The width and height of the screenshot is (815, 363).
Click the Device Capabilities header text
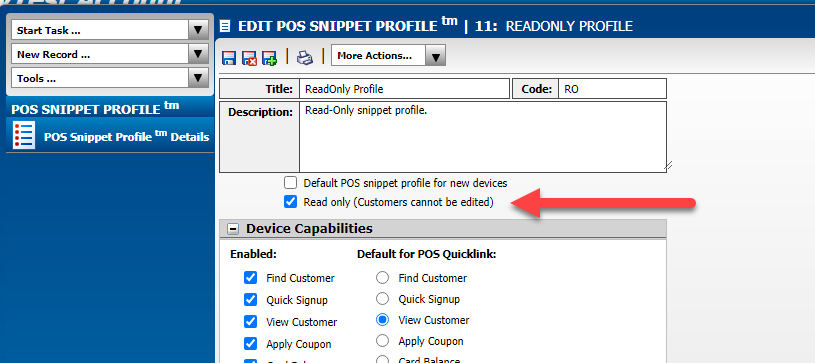309,228
